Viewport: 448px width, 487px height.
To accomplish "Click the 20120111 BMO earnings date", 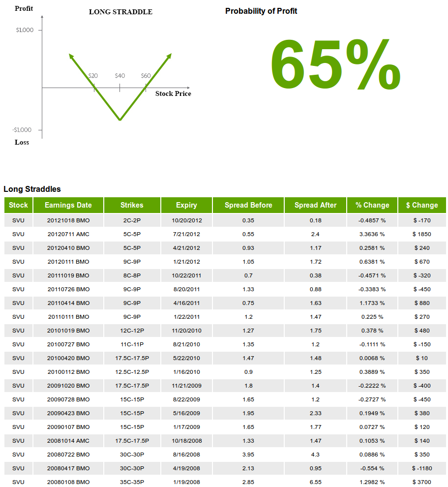I will [68, 262].
